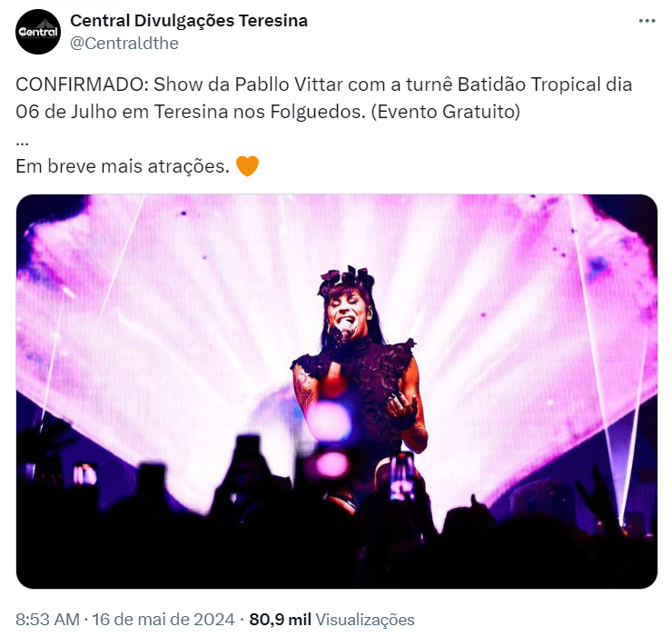
Task: Open the concert photo attached to the tweet
Action: (x=336, y=392)
